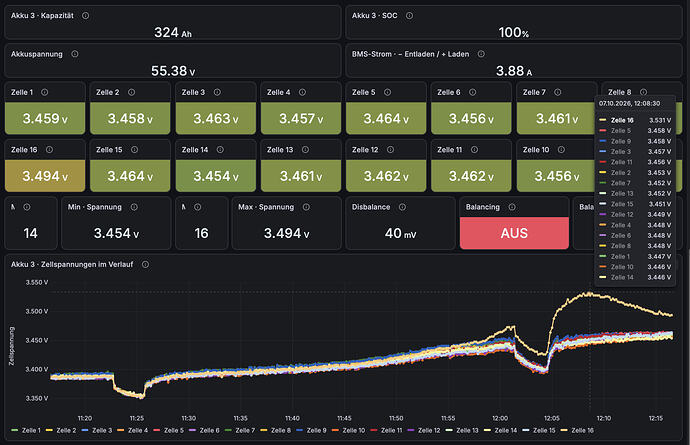Open the Zelle 4 info icon

tap(302, 92)
